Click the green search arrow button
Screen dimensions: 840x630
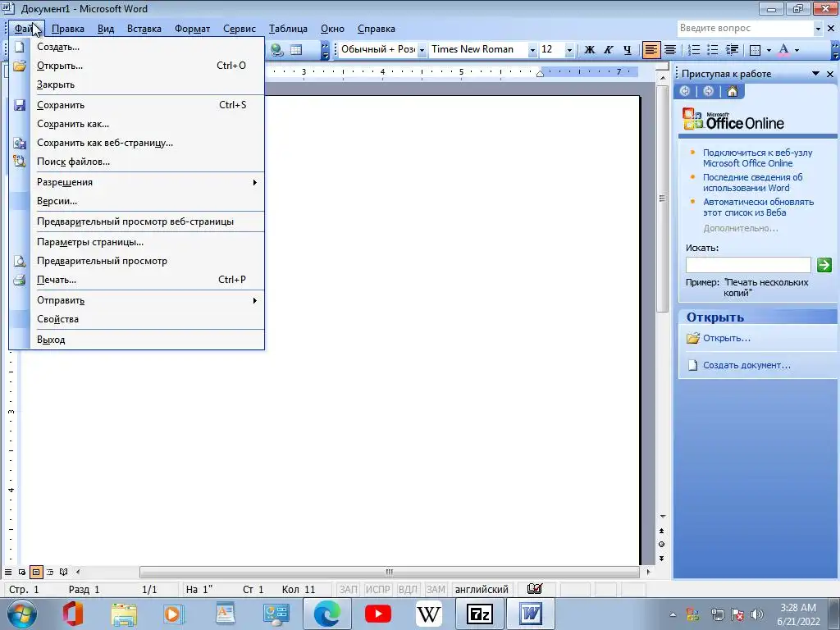(824, 265)
